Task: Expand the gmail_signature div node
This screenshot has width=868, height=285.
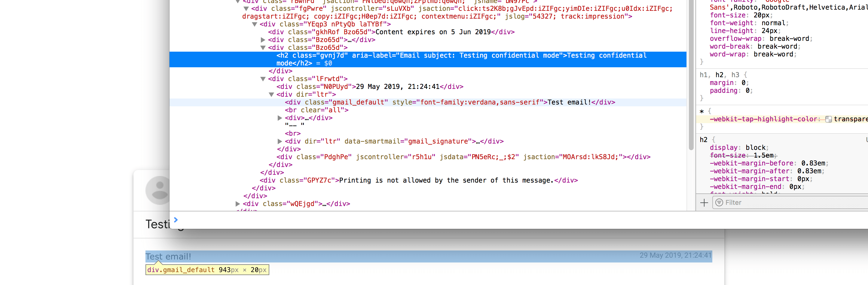Action: 280,141
